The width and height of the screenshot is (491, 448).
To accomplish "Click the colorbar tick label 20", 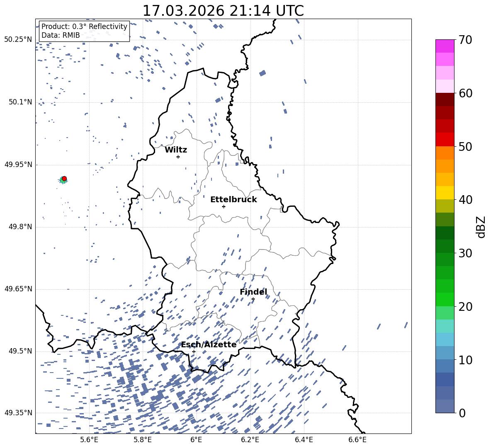I will tap(465, 307).
